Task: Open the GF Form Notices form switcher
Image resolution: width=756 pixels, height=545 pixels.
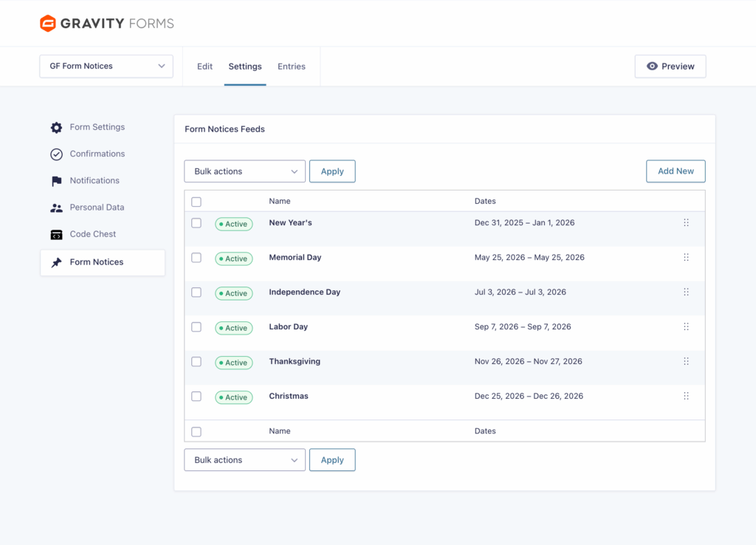Action: (x=106, y=66)
